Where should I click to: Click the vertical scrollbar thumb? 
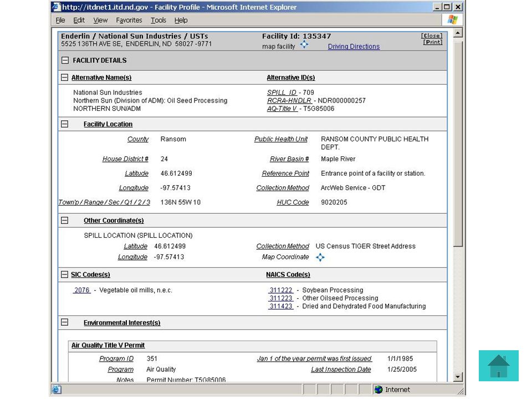pos(458,144)
